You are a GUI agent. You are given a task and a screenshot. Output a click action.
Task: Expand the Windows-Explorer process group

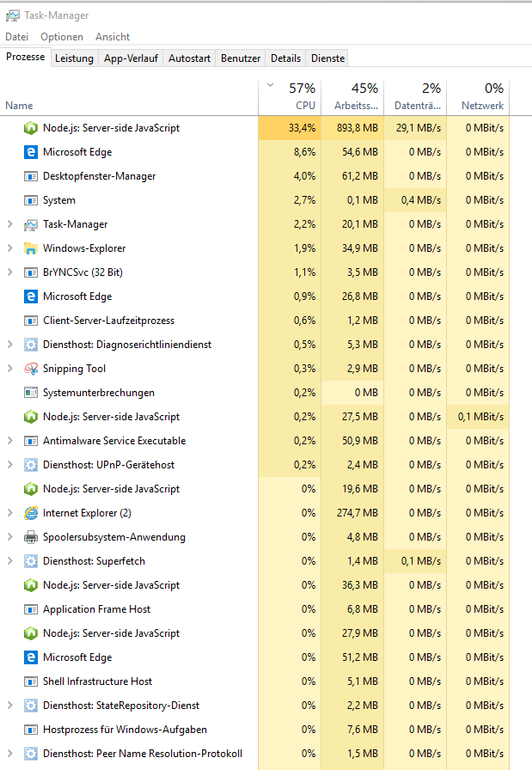9,248
